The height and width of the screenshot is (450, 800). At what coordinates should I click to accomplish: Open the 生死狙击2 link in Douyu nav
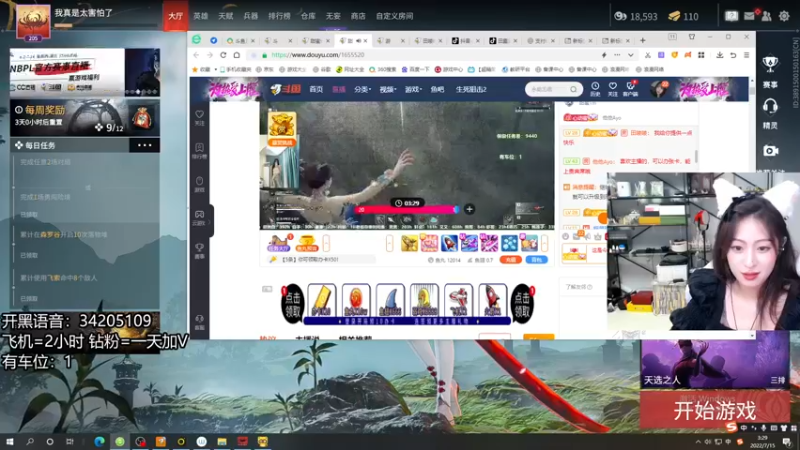471,89
